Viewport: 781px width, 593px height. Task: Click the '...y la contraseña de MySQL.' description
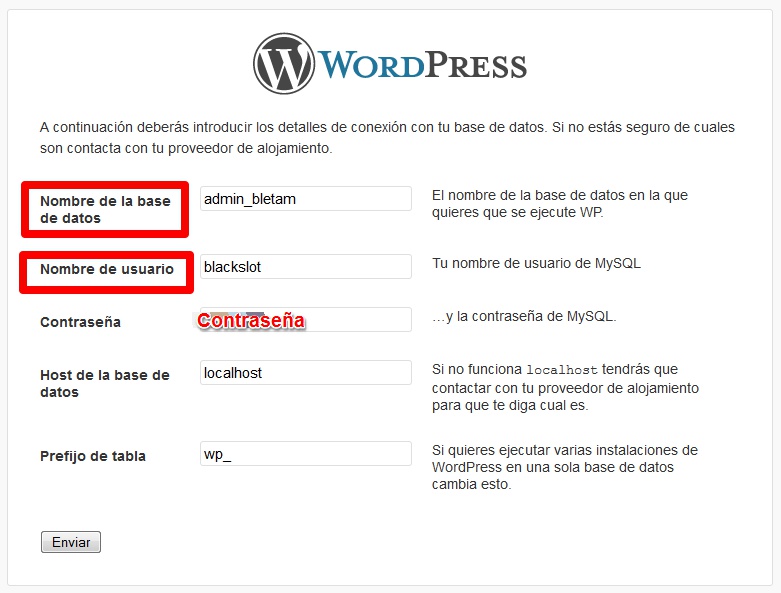pyautogui.click(x=524, y=316)
